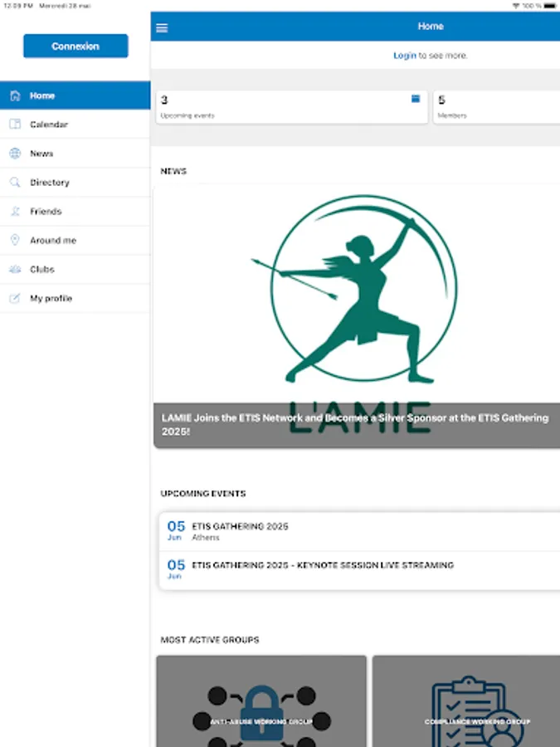The width and height of the screenshot is (560, 747).
Task: Open Clubs in the sidebar
Action: [x=75, y=270]
